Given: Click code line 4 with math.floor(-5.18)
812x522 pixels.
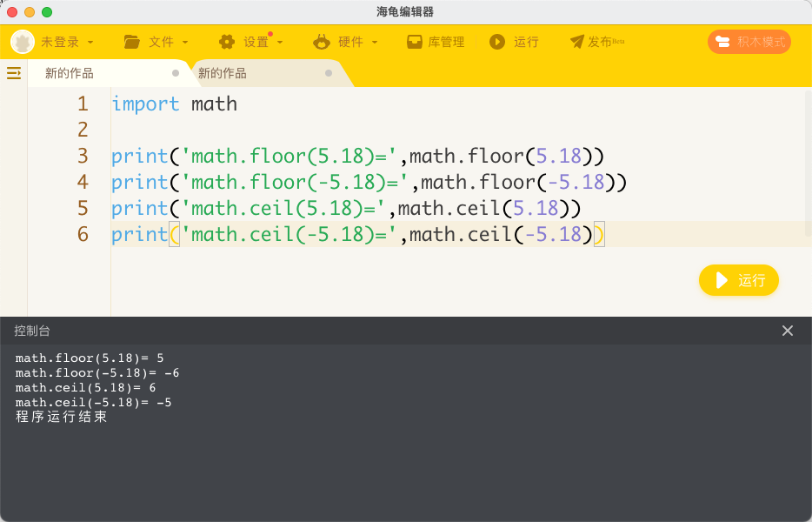Looking at the screenshot, I should coord(369,182).
